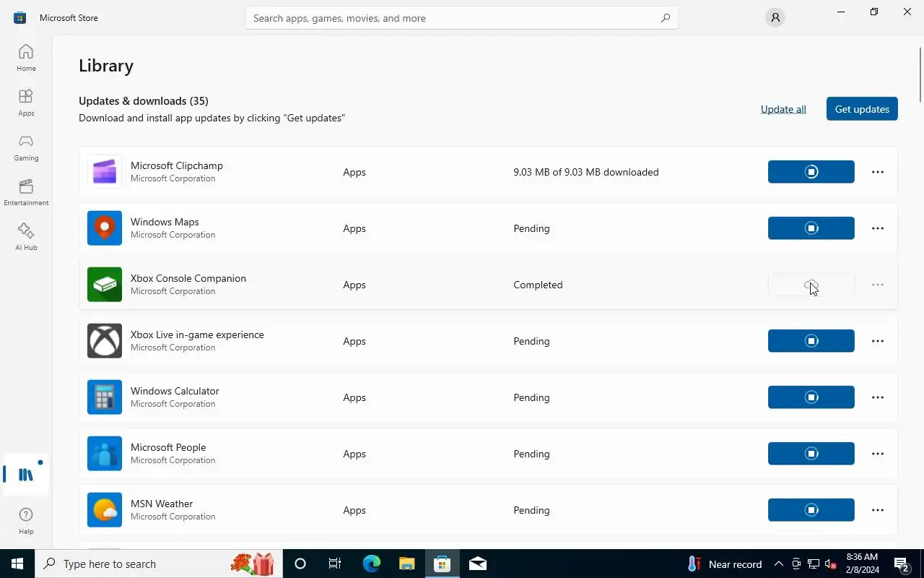Screen dimensions: 924x578
Task: Open more options for Windows Calculator
Action: click(x=878, y=397)
